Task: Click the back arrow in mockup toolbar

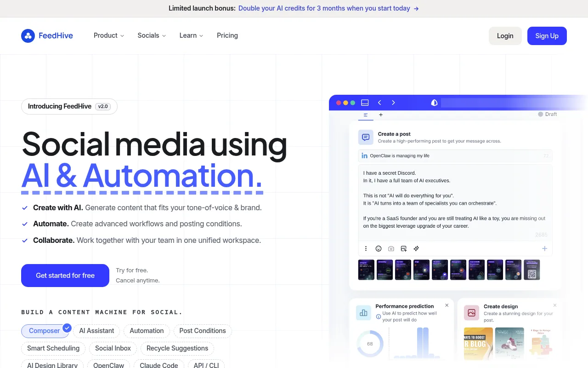Action: click(x=379, y=103)
